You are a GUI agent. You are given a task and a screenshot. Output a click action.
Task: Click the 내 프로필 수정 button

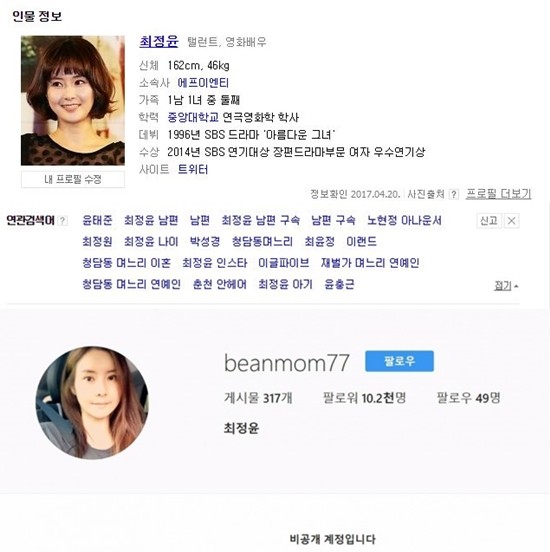click(x=73, y=180)
